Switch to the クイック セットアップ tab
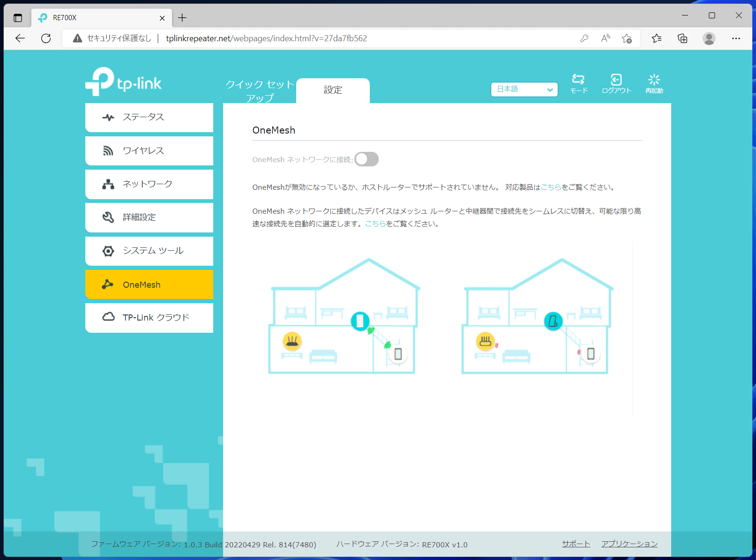This screenshot has height=560, width=756. tap(260, 91)
